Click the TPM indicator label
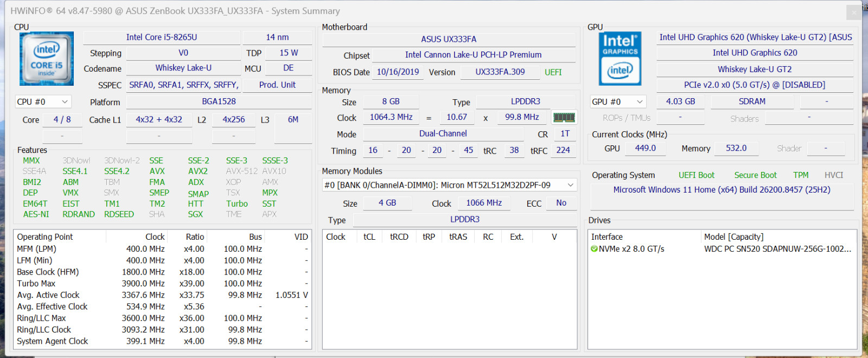868x358 pixels. pos(801,175)
